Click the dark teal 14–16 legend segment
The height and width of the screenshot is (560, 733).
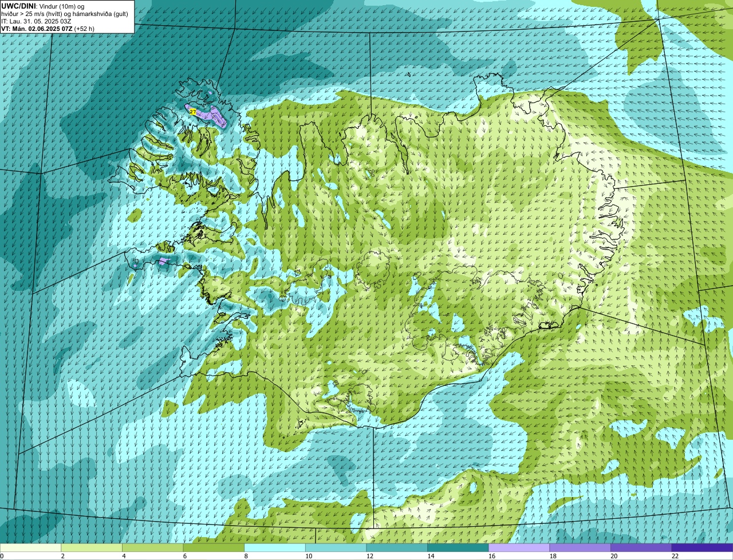click(458, 548)
